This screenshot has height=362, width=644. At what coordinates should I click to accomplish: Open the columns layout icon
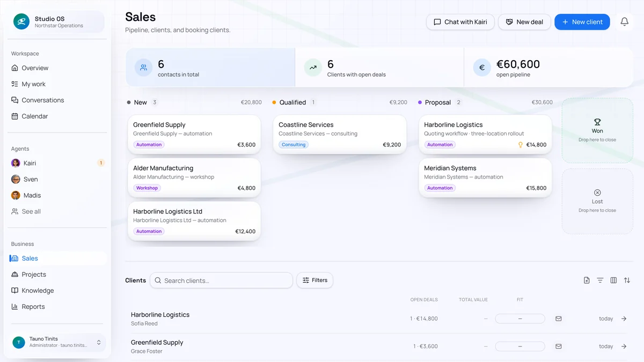613,280
